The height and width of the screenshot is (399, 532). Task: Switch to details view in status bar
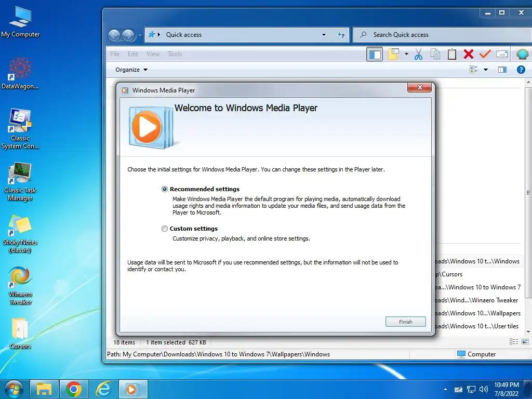tap(514, 342)
